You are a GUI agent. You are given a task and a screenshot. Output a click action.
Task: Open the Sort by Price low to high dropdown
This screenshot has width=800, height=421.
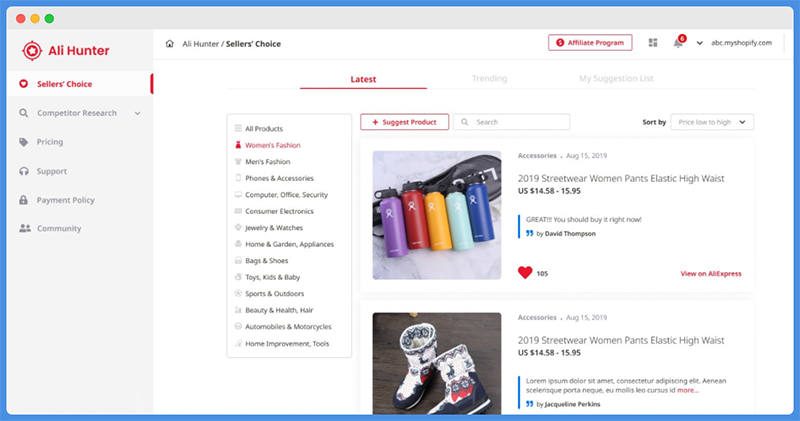click(712, 122)
